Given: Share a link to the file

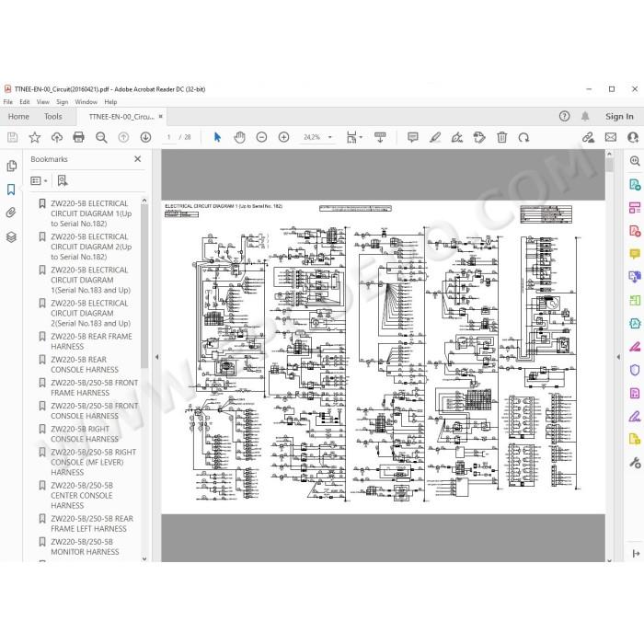Looking at the screenshot, I should pos(588,137).
